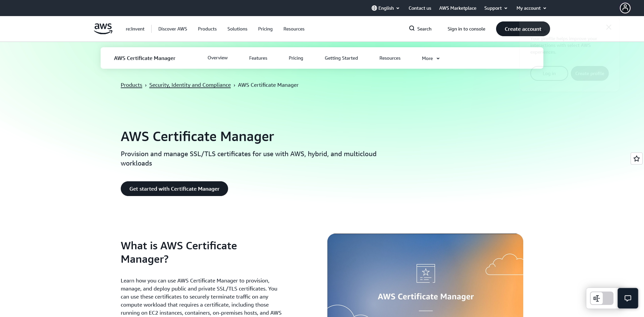Open the Products menu in main navigation
The width and height of the screenshot is (644, 317).
[207, 29]
